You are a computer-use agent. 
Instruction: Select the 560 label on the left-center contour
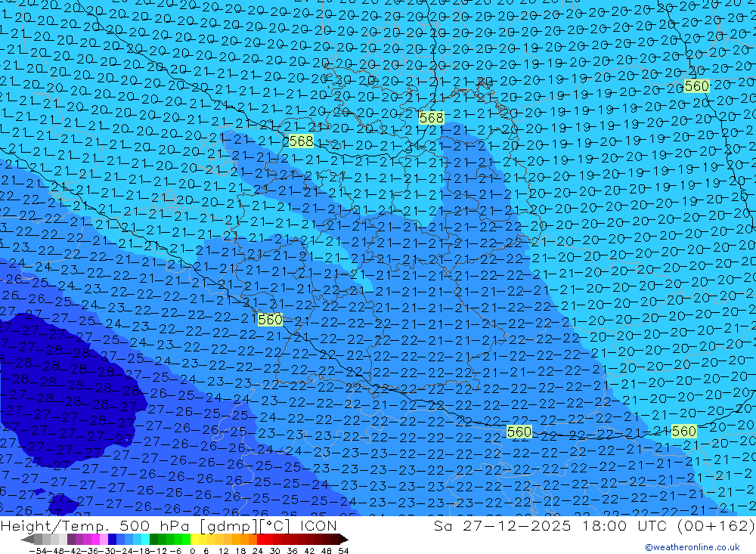pos(270,319)
